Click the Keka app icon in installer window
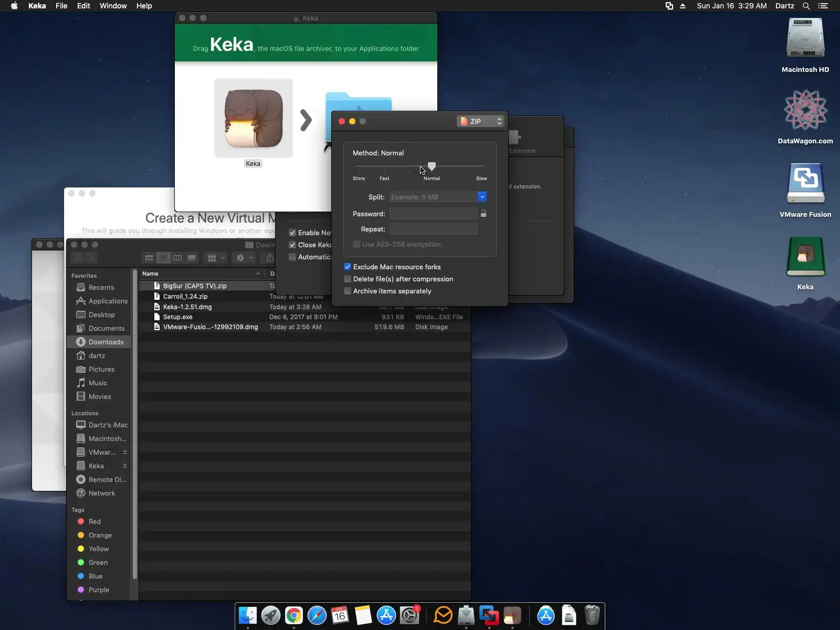 point(254,118)
